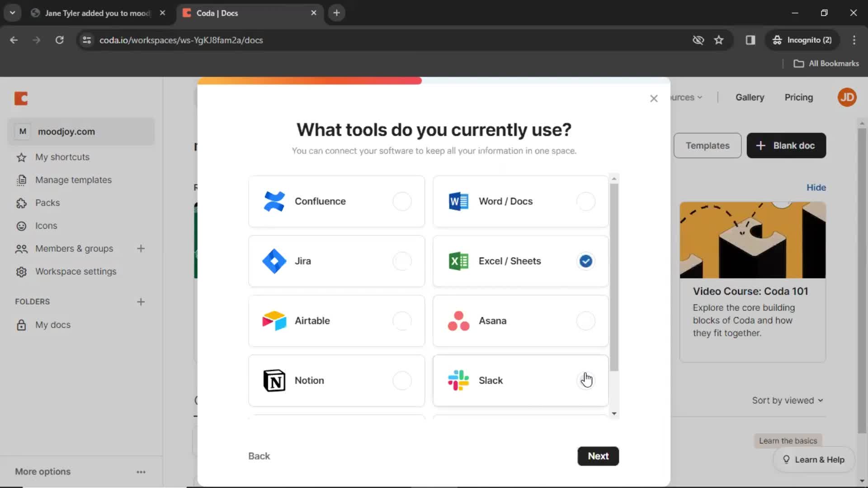Expand the tools list scrollbar downward
Screen dimensions: 868x488
[x=614, y=413]
